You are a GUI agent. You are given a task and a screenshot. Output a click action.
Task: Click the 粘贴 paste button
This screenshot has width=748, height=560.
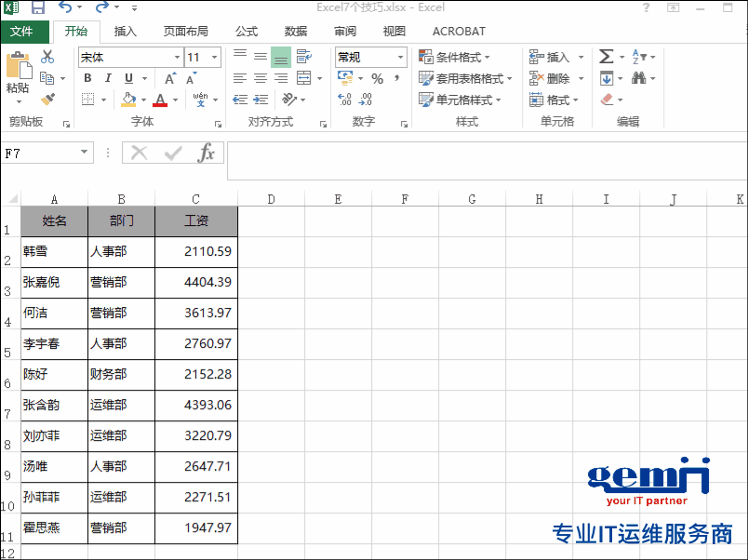[x=18, y=74]
